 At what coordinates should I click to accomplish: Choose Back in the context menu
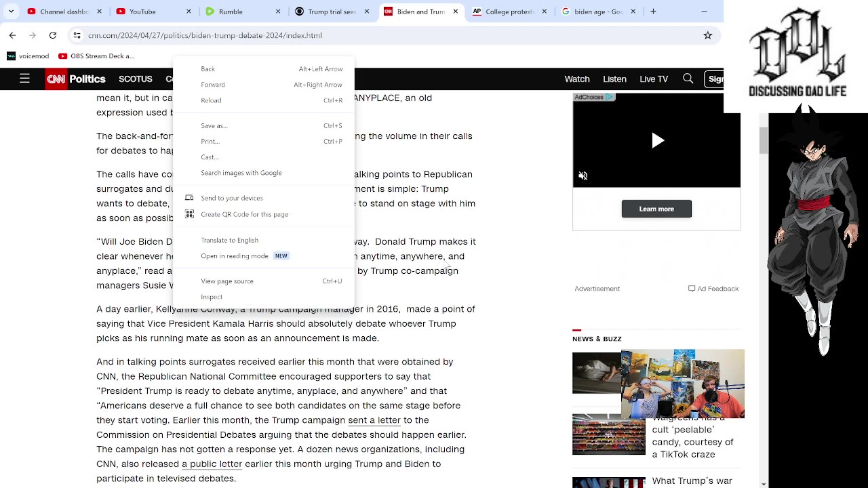point(264,69)
